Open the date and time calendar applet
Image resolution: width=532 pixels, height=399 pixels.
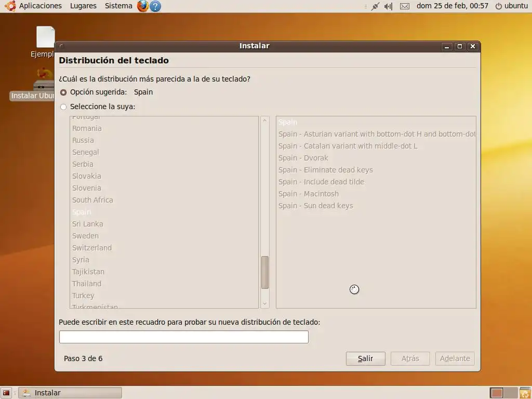(453, 6)
